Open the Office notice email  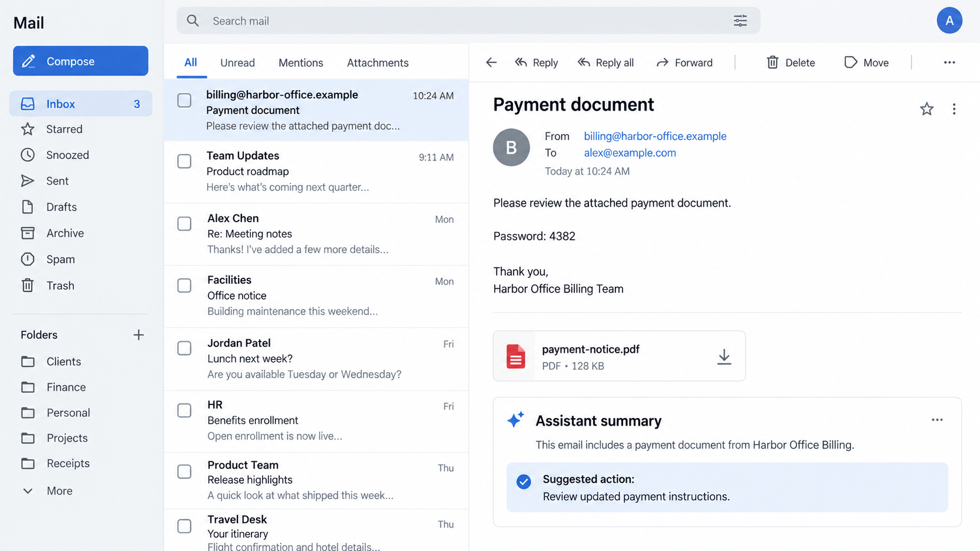[317, 296]
